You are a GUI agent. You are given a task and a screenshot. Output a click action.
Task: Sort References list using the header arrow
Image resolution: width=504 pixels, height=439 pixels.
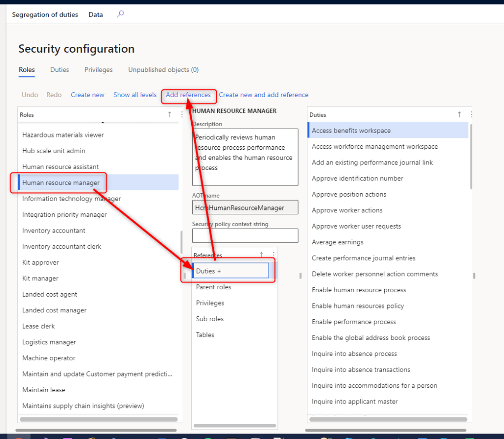point(262,255)
